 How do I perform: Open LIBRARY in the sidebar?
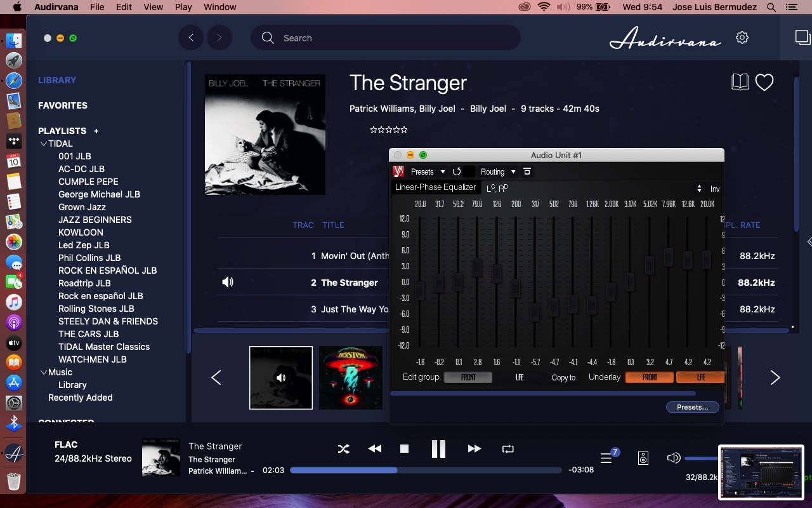coord(57,80)
